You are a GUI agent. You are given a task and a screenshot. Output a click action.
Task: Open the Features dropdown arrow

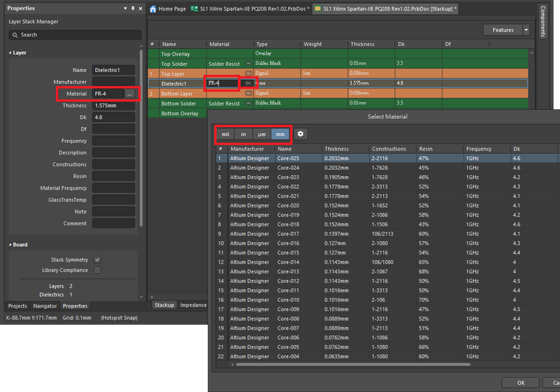[526, 30]
